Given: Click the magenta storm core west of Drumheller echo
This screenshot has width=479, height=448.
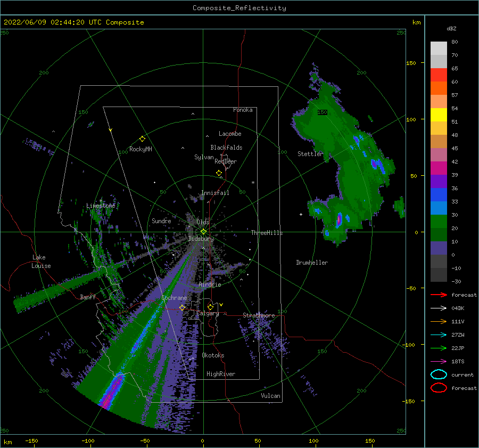Looking at the screenshot, I should pyautogui.click(x=339, y=219).
